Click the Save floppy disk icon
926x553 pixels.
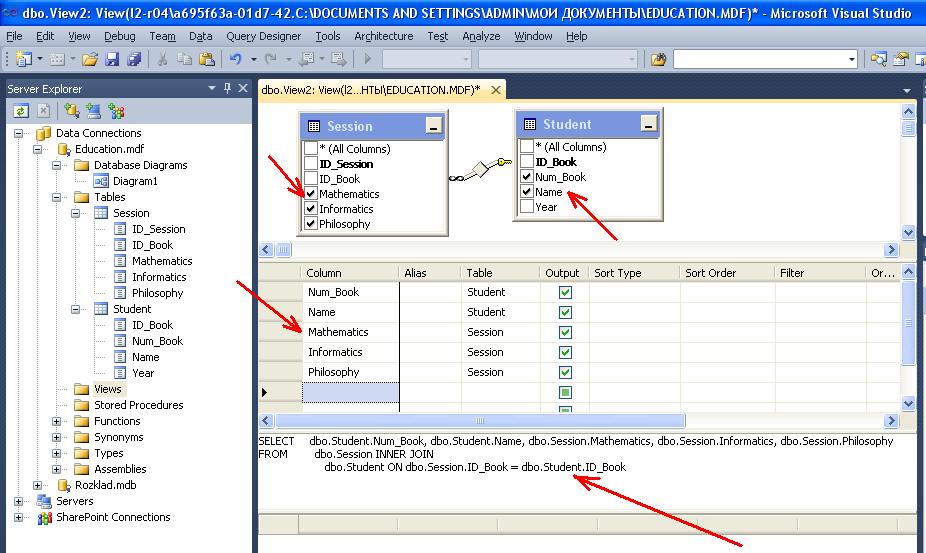point(112,59)
